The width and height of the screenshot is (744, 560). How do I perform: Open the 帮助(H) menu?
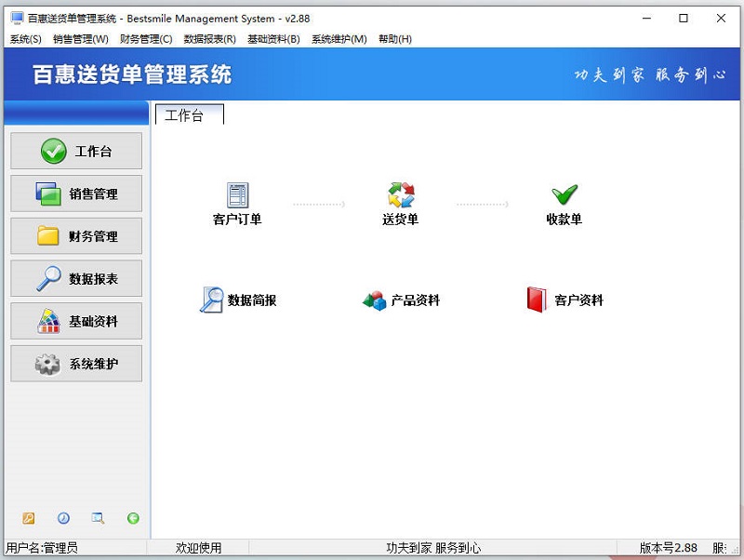[x=394, y=39]
